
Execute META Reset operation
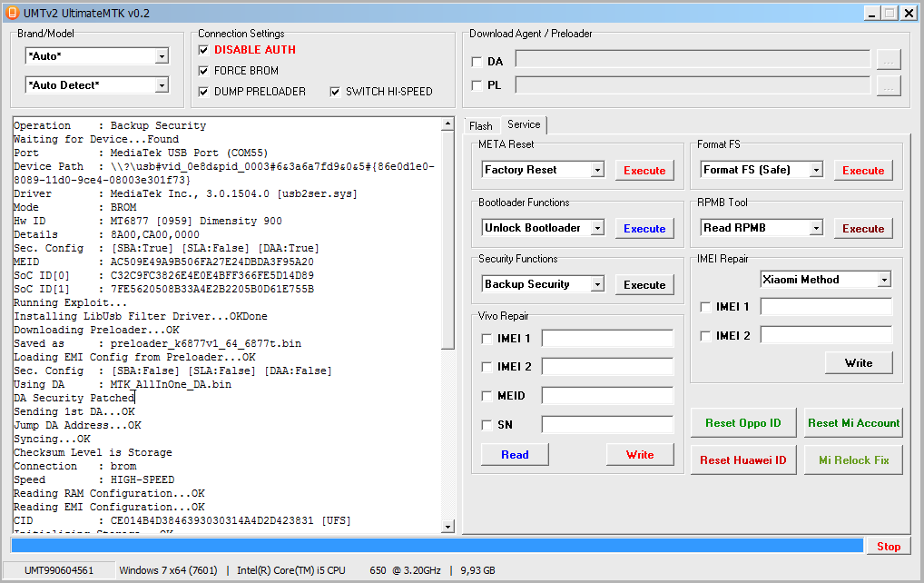point(644,171)
